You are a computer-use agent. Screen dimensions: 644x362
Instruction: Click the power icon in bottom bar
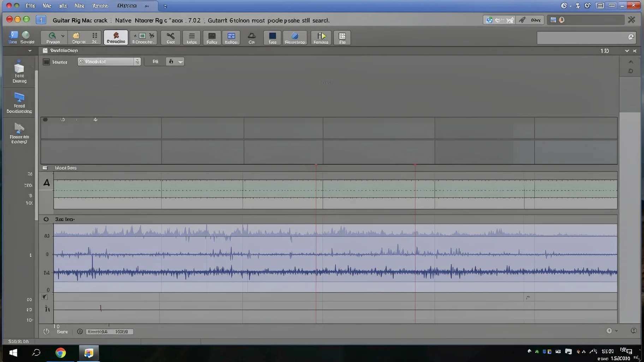point(46,332)
